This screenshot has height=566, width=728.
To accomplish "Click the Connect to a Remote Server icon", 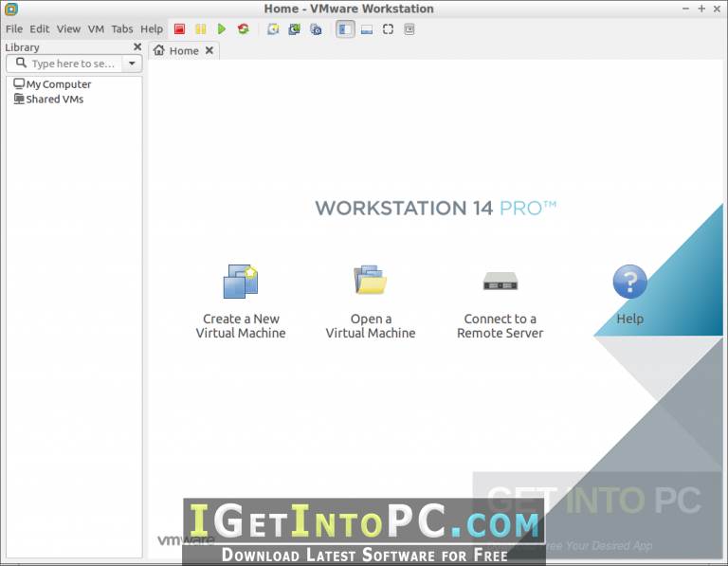I will coord(500,281).
